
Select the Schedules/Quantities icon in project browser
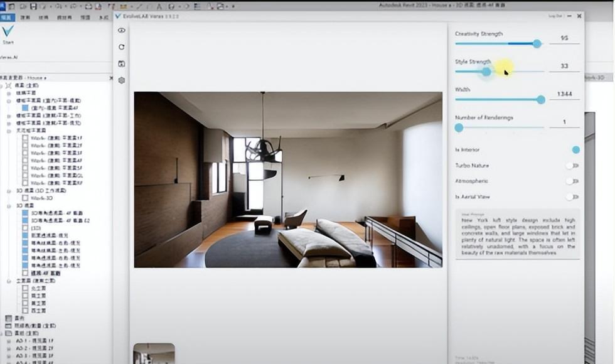[8, 326]
